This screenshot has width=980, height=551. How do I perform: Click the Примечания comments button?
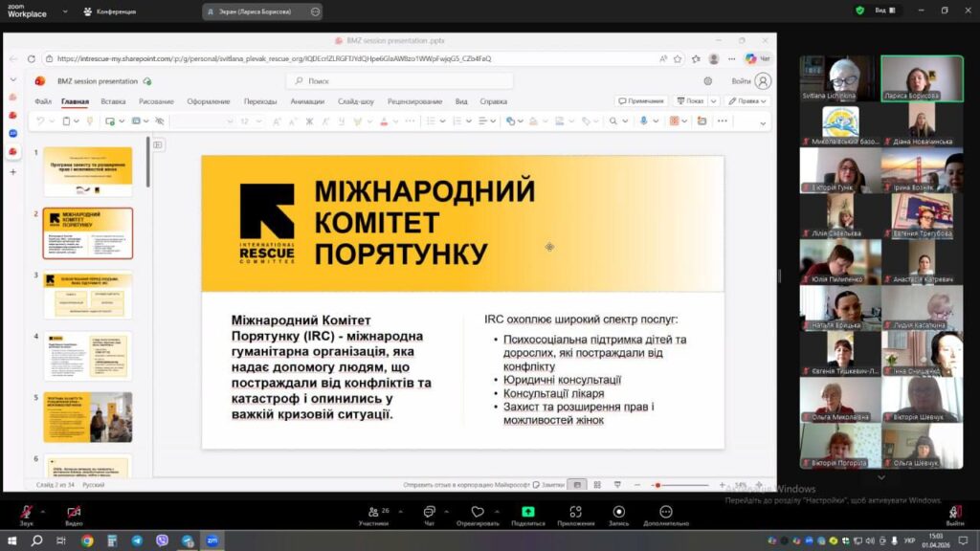pyautogui.click(x=641, y=100)
